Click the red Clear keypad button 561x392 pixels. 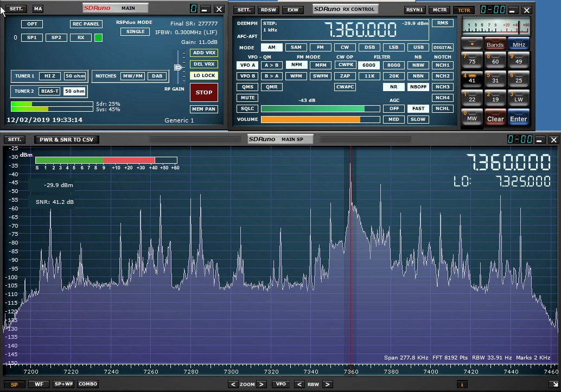click(495, 117)
